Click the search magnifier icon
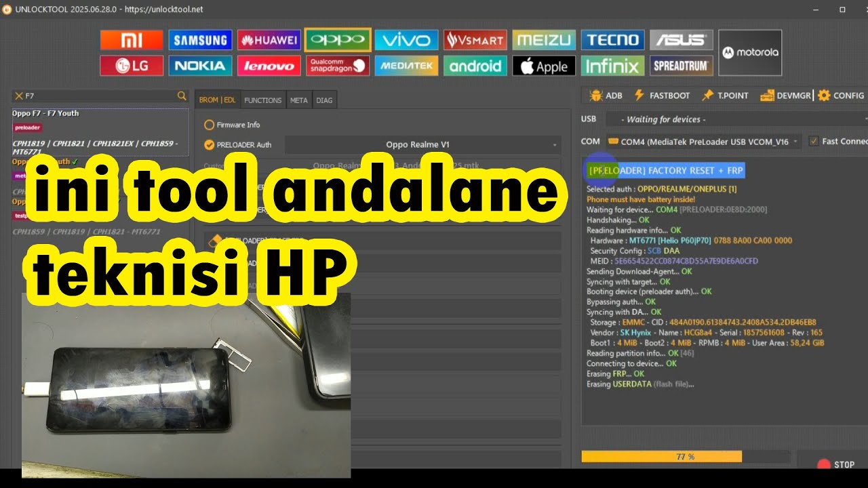The image size is (868, 488). (x=182, y=96)
